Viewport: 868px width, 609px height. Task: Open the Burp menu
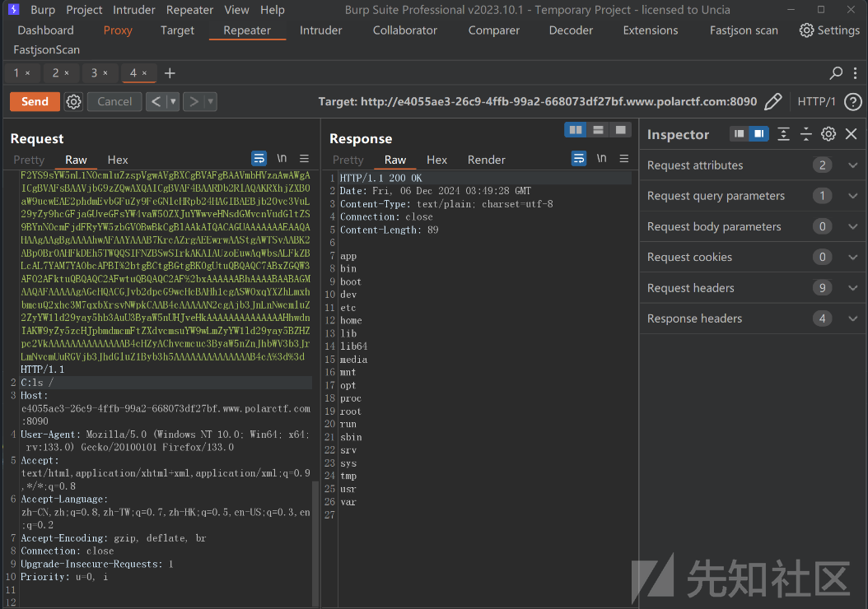43,10
